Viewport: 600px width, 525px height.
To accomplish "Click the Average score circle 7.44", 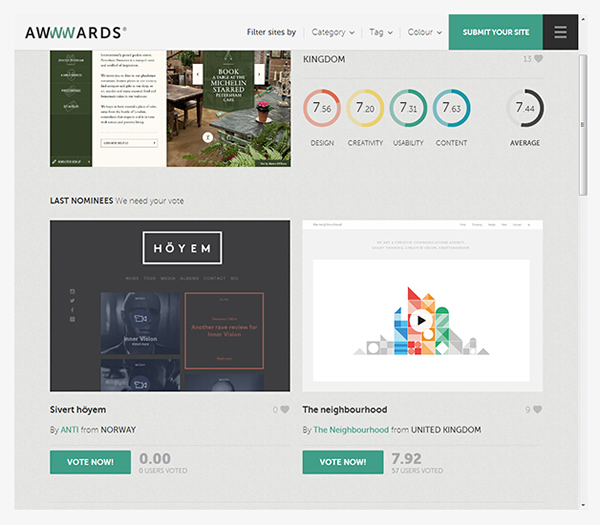I will pyautogui.click(x=525, y=108).
